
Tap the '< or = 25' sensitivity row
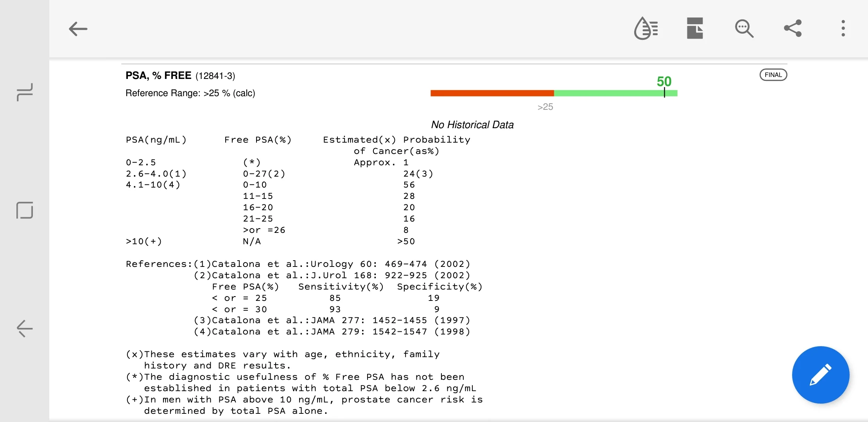pyautogui.click(x=326, y=298)
